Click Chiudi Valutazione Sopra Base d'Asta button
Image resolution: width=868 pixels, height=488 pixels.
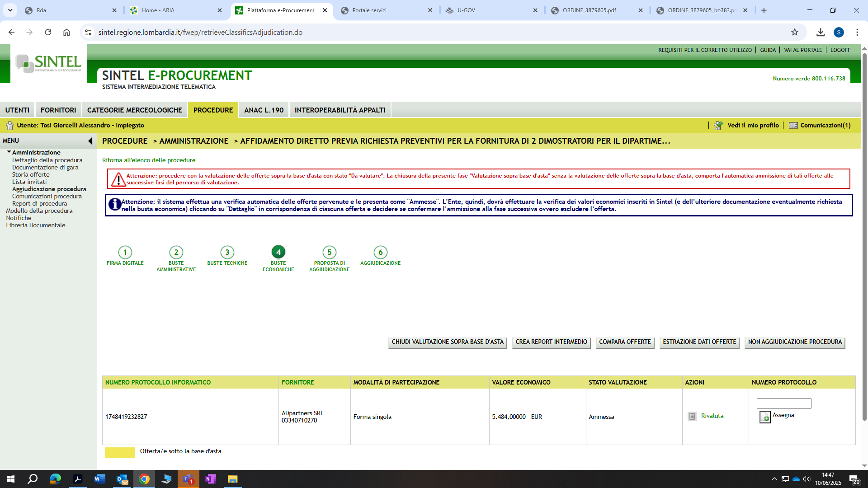(448, 342)
